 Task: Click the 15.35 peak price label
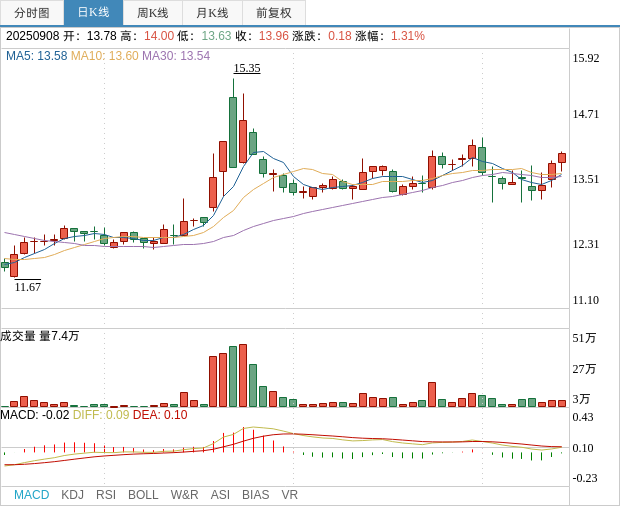[247, 68]
